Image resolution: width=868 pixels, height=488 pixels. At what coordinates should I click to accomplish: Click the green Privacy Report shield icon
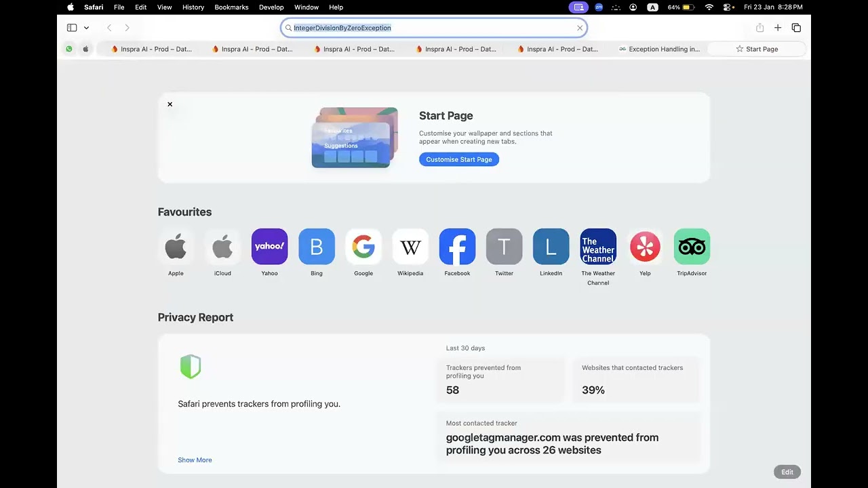(x=191, y=367)
